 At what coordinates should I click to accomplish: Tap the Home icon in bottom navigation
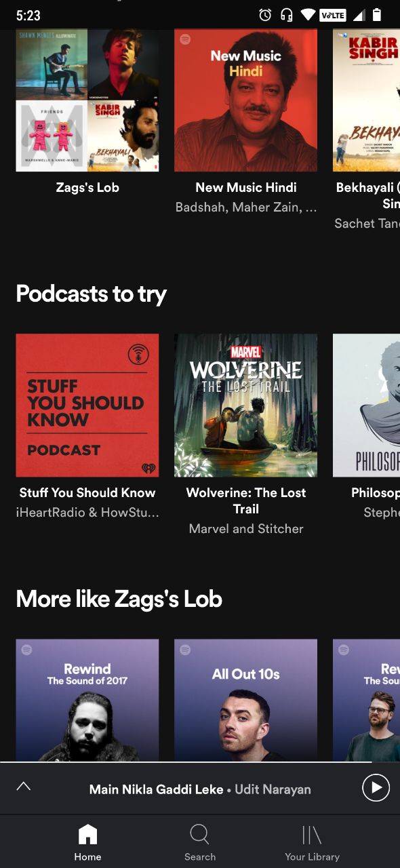click(87, 834)
